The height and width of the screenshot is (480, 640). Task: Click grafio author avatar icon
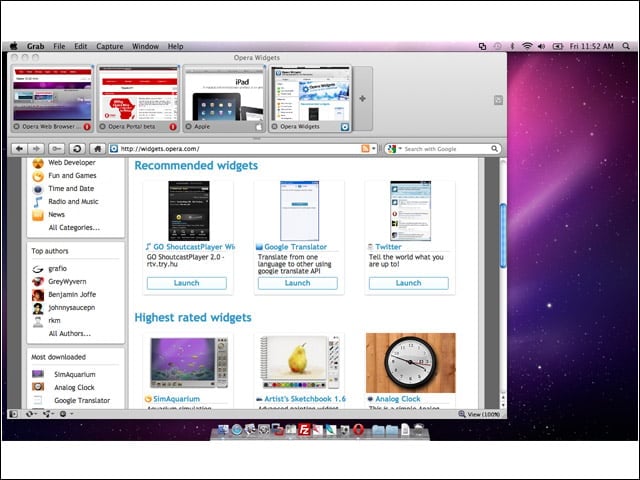click(38, 269)
